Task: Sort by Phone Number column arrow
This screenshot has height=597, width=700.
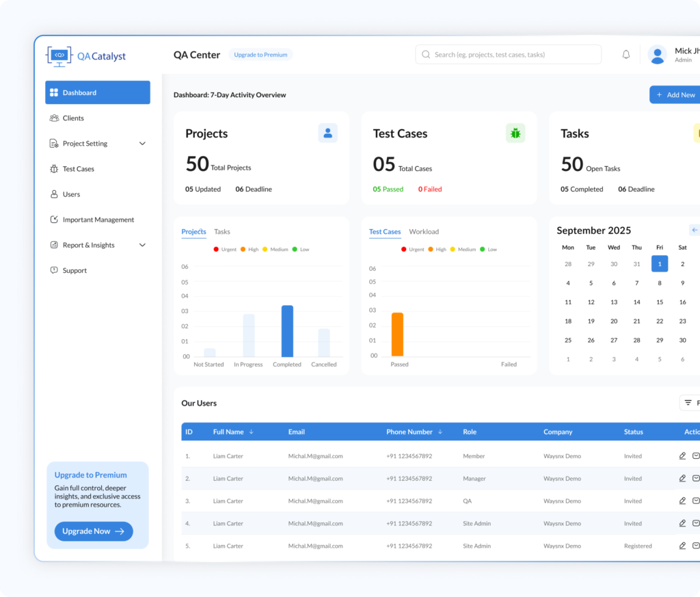Action: 440,432
